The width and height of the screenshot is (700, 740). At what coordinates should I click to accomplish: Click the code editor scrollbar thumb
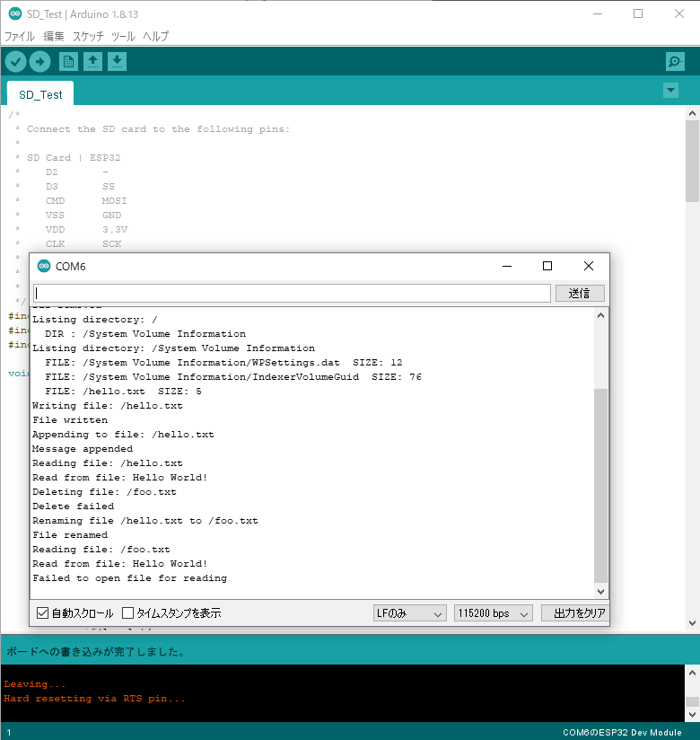click(x=692, y=162)
